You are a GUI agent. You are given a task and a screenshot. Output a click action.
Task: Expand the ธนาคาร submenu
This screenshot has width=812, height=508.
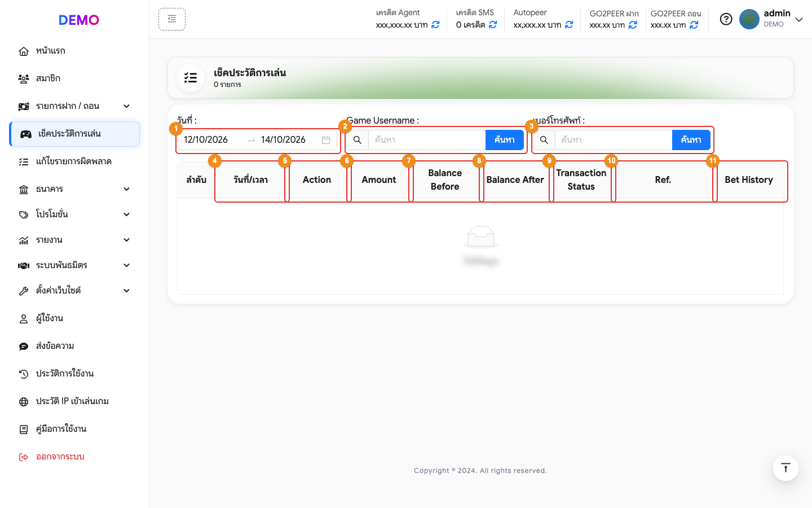pyautogui.click(x=127, y=189)
